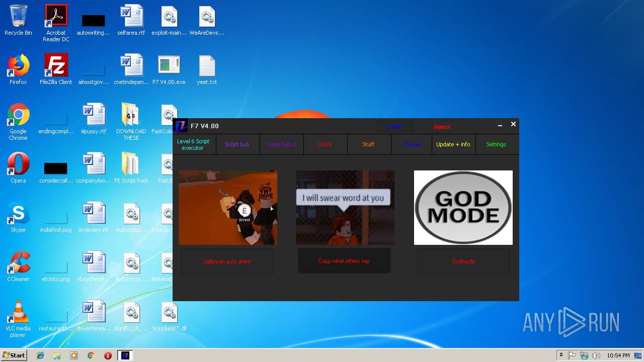This screenshot has width=644, height=362.
Task: Show hidden system tray icons
Action: [561, 355]
